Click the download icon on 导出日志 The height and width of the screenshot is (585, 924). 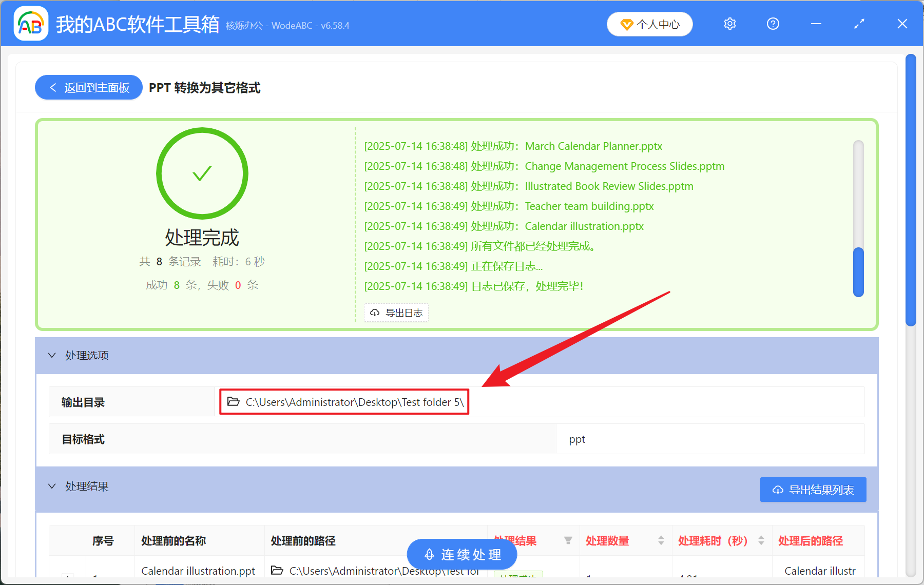pyautogui.click(x=374, y=313)
